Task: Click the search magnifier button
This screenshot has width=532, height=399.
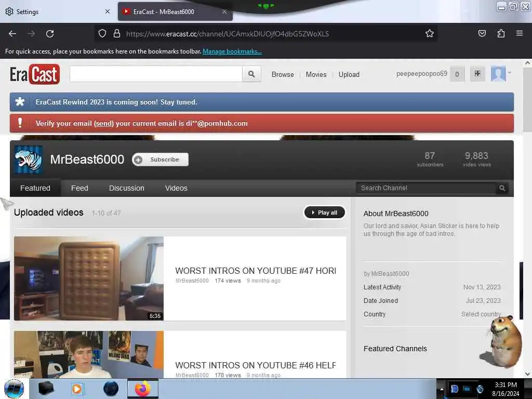Action: pos(251,74)
